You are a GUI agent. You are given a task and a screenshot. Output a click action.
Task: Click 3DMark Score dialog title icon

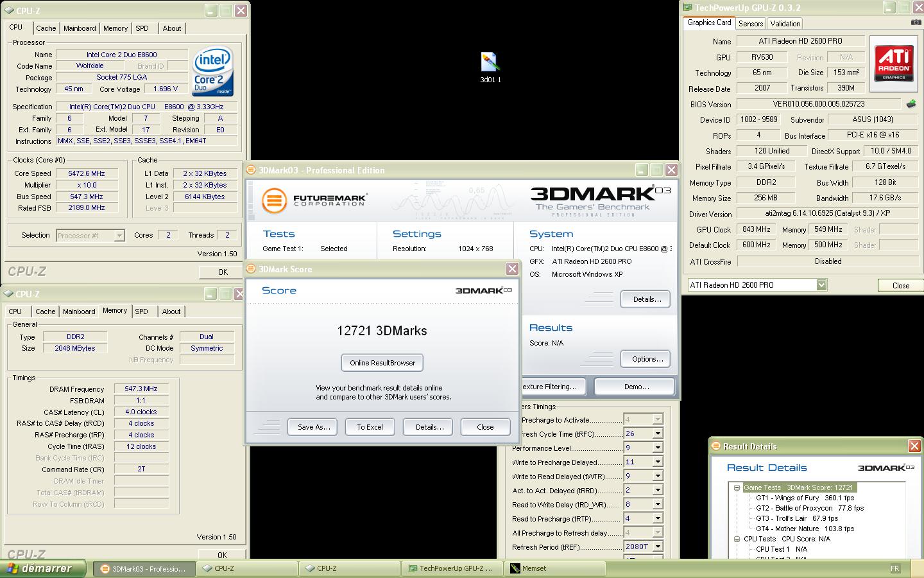(x=252, y=269)
